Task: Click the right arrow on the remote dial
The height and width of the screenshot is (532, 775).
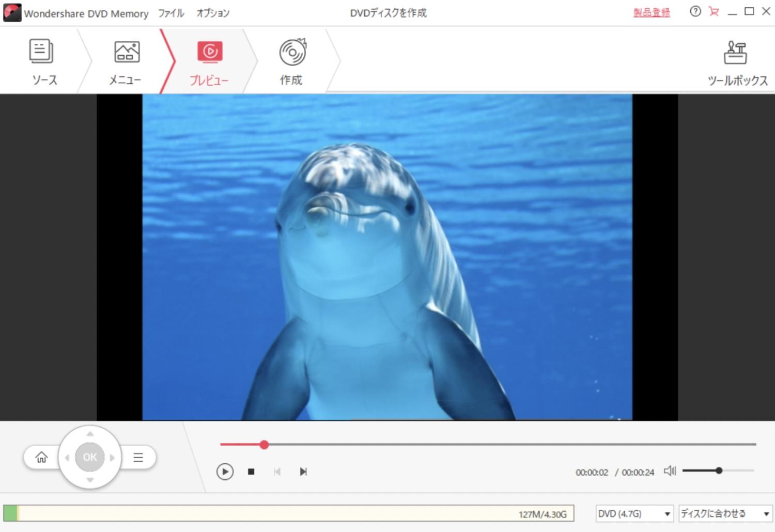Action: pyautogui.click(x=112, y=458)
